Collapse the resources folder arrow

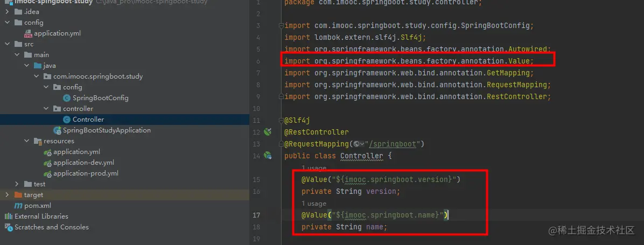pos(27,141)
